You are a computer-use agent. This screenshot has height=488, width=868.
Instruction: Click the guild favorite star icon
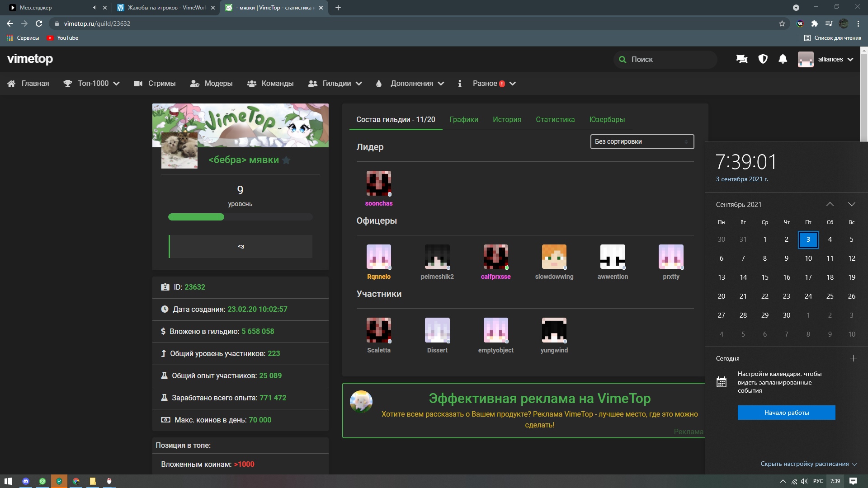pos(286,160)
